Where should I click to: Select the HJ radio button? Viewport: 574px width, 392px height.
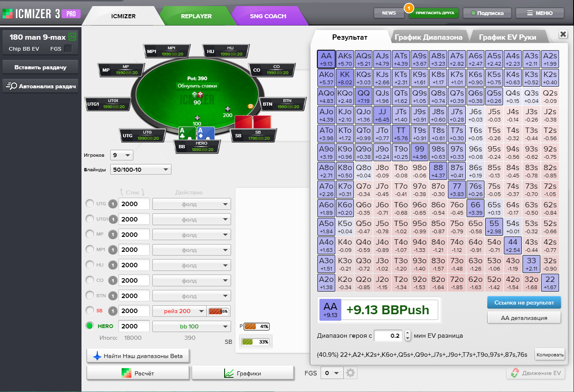[90, 265]
